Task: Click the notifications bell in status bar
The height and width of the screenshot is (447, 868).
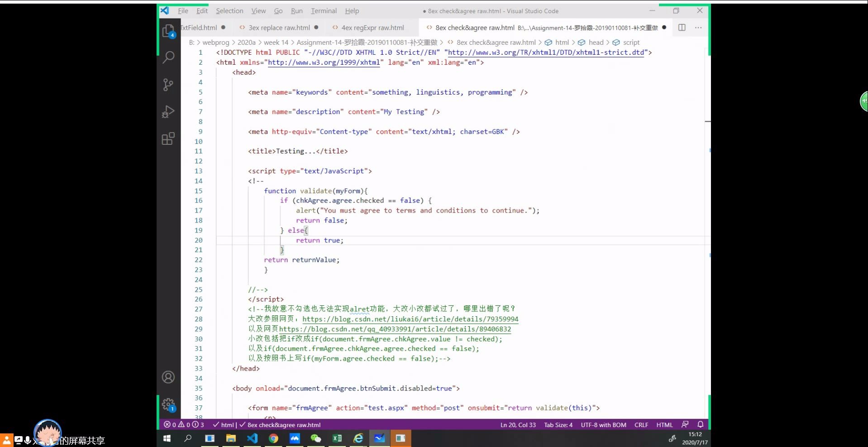Action: pyautogui.click(x=701, y=424)
